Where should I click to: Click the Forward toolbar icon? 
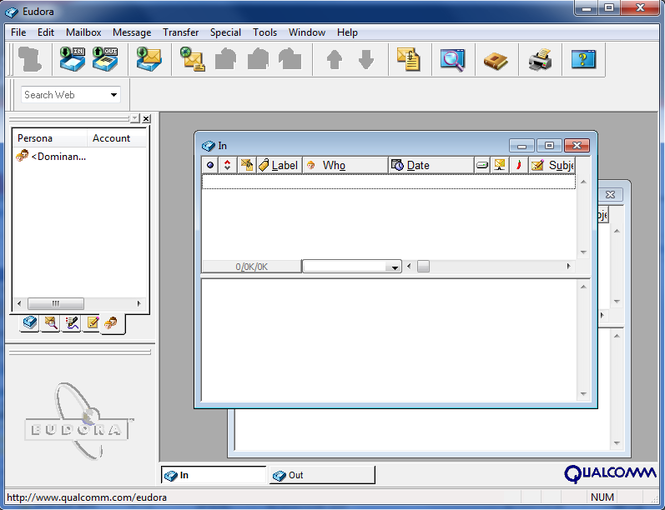point(290,59)
